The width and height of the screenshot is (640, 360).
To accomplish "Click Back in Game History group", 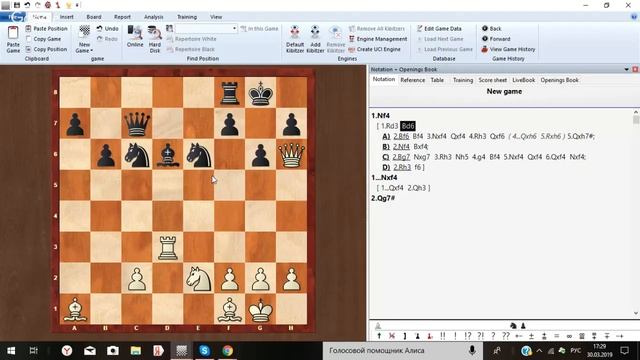I will (x=491, y=29).
